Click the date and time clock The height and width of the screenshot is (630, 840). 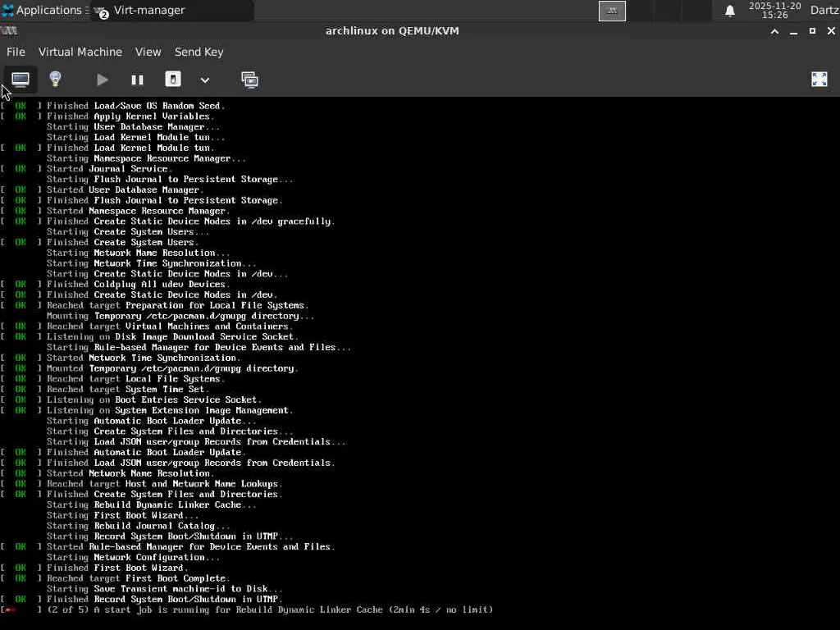coord(774,10)
